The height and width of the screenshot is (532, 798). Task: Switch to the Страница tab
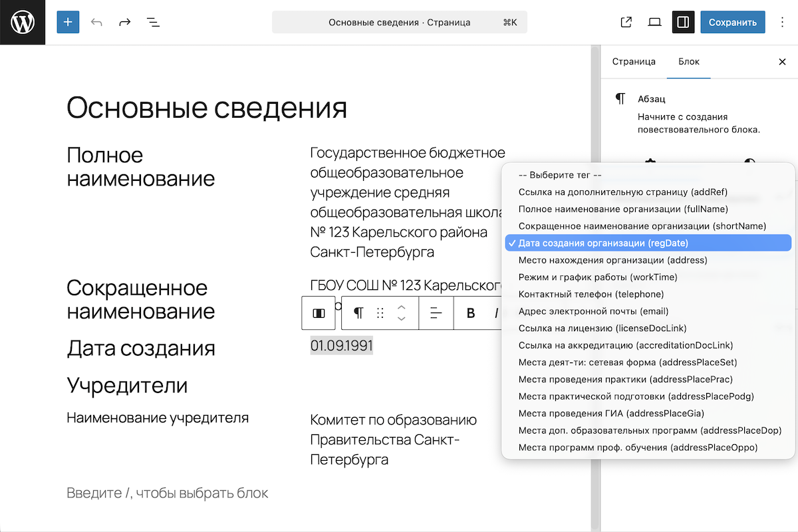tap(634, 62)
